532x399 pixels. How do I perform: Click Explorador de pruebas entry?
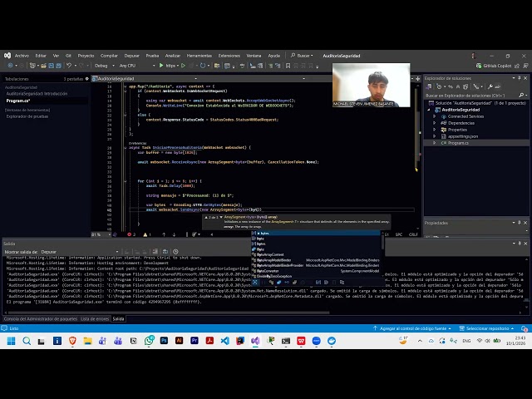point(27,116)
